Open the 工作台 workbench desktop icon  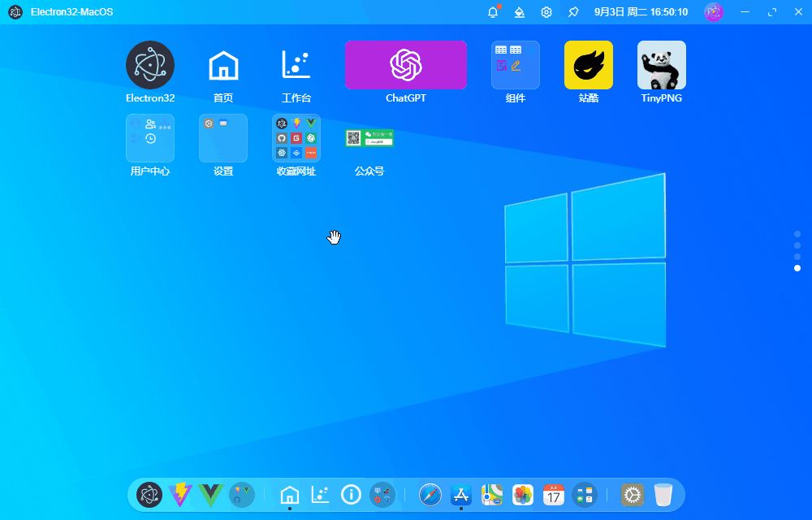click(296, 65)
